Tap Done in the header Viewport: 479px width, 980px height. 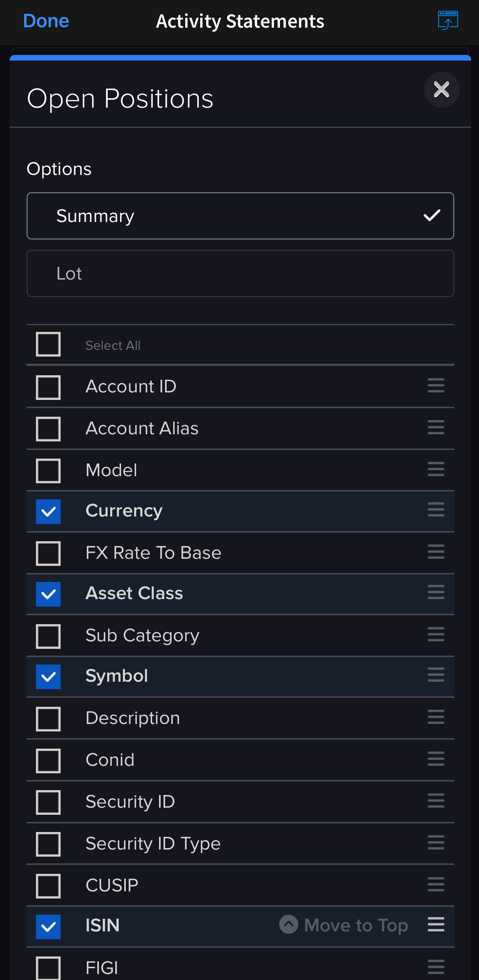pyautogui.click(x=46, y=21)
